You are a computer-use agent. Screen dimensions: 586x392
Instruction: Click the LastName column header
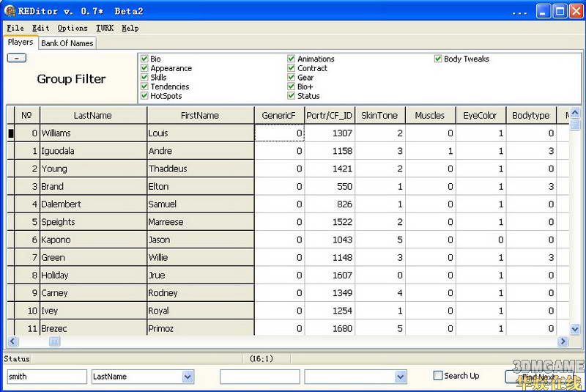click(x=93, y=116)
